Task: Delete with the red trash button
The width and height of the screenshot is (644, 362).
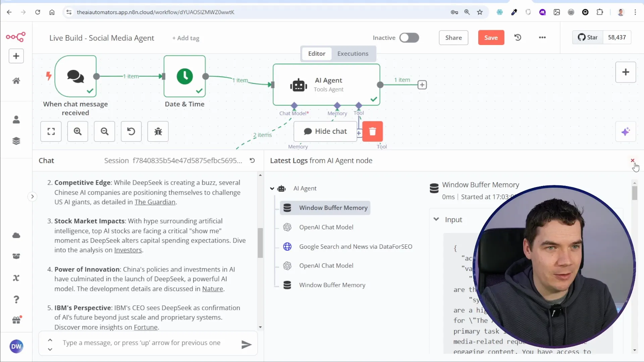Action: point(372,131)
